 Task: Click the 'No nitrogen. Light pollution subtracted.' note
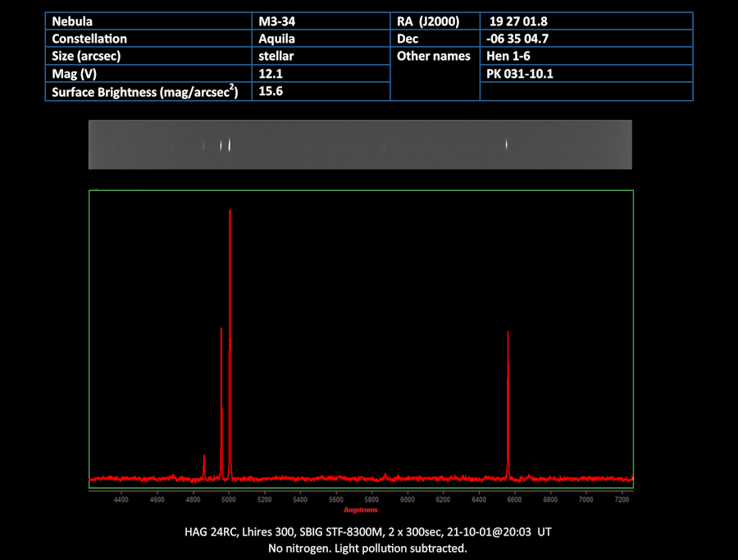click(367, 549)
